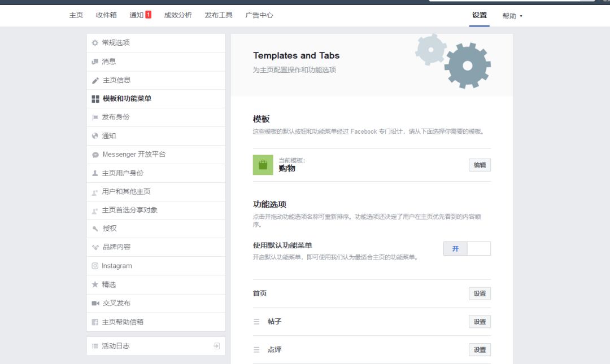
Task: Open 交叉发布 using the video camera icon
Action: (x=94, y=303)
